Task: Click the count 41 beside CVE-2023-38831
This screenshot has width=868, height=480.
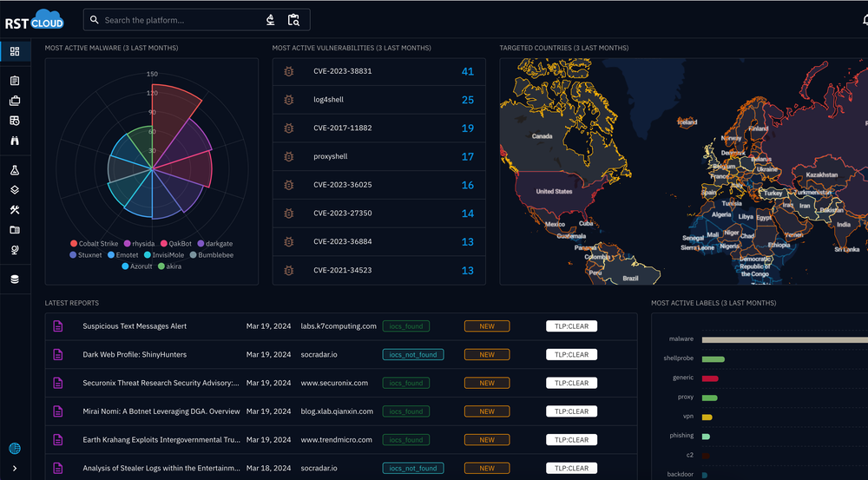Action: (x=468, y=71)
